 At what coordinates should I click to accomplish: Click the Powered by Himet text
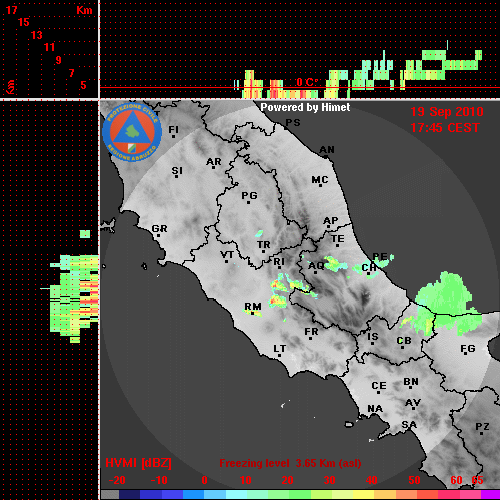click(305, 107)
